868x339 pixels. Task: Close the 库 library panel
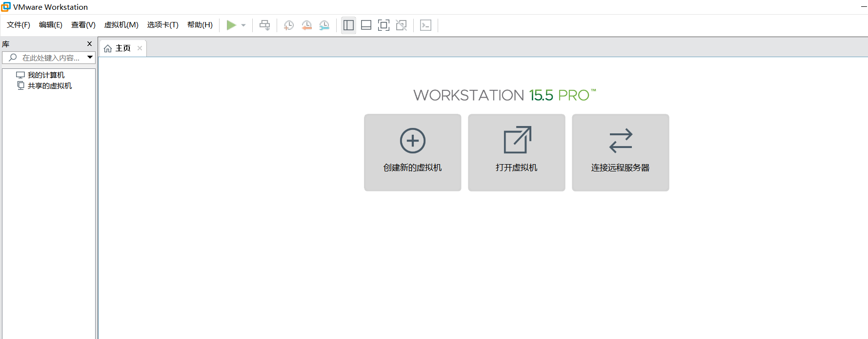(89, 44)
